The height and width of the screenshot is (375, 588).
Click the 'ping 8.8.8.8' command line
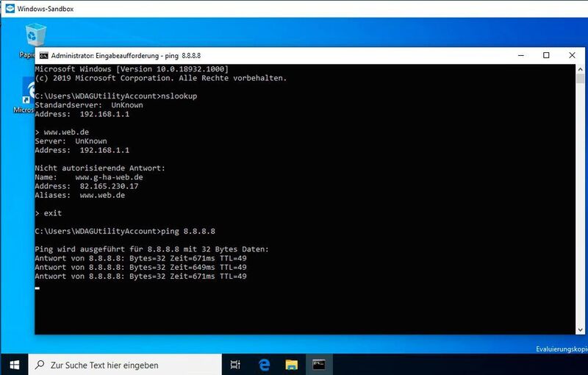click(x=125, y=231)
